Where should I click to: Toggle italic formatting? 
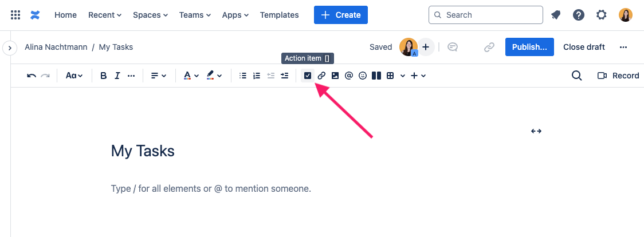click(117, 76)
